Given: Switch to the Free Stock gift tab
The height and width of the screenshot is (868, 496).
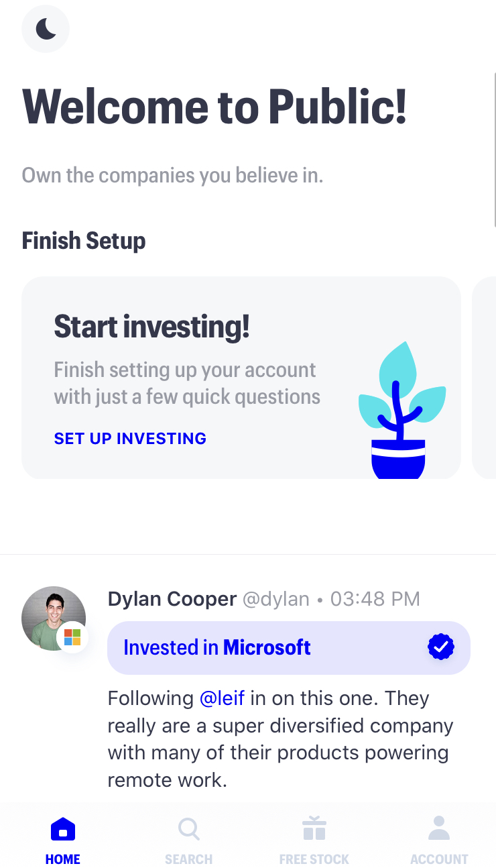Looking at the screenshot, I should click(x=314, y=830).
